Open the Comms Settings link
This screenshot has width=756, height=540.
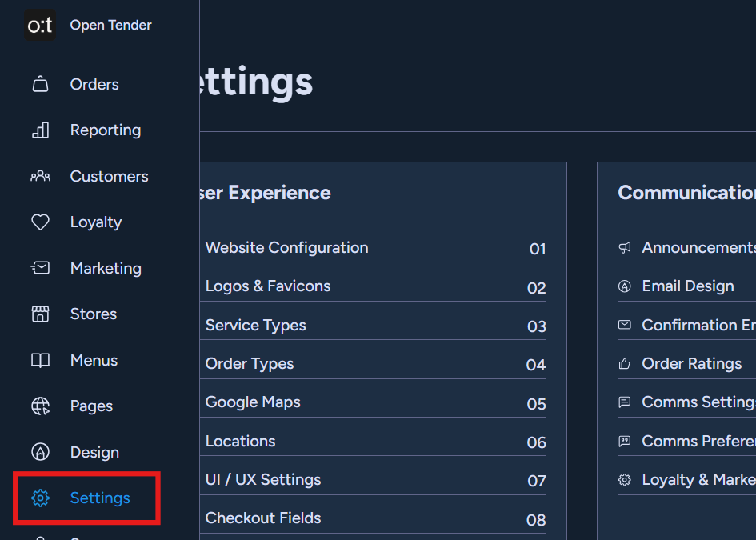(698, 402)
